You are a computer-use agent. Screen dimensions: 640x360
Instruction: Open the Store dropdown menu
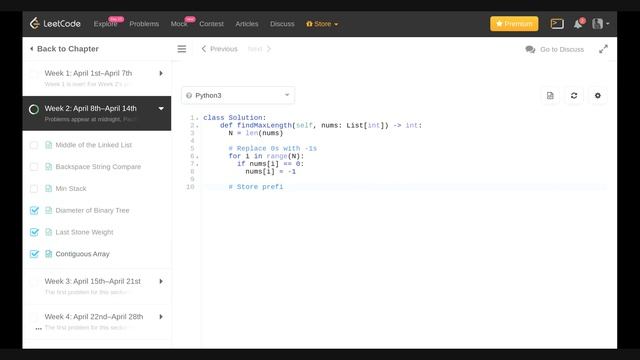[322, 24]
